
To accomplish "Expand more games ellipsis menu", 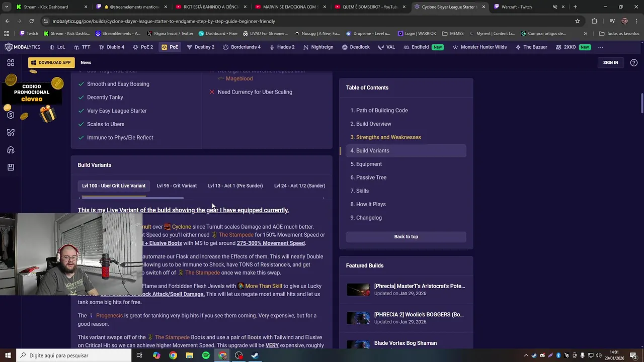I will click(x=600, y=47).
